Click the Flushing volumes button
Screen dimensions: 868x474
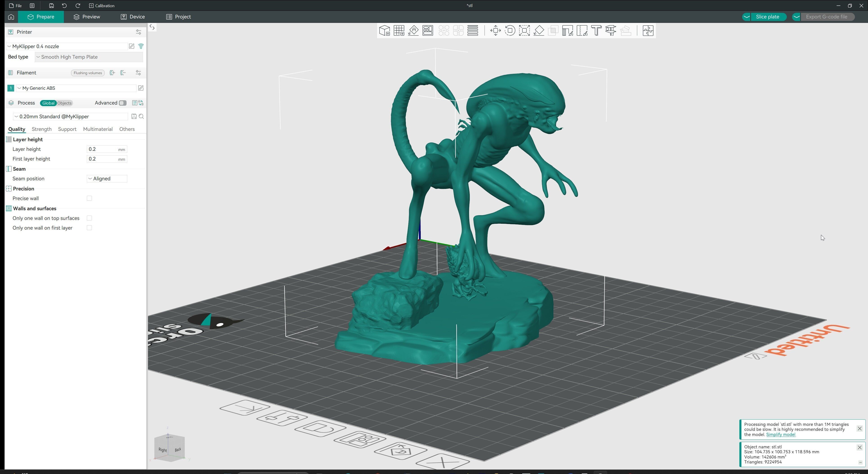[x=88, y=73]
